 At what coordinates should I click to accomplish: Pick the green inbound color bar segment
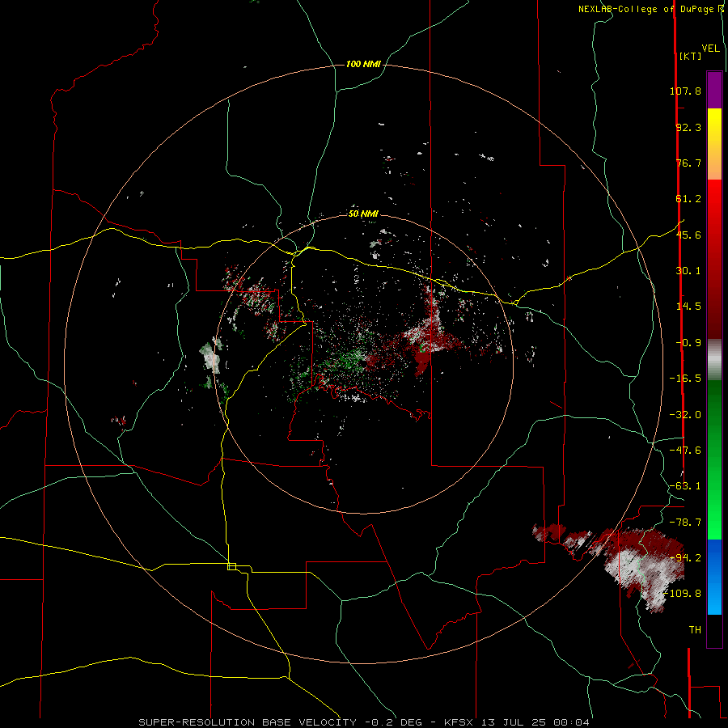[x=714, y=459]
